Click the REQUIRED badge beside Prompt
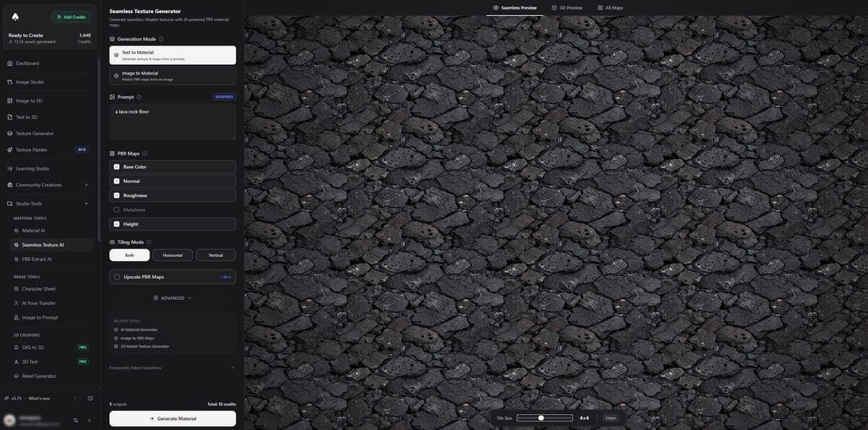The height and width of the screenshot is (430, 868). click(x=224, y=97)
